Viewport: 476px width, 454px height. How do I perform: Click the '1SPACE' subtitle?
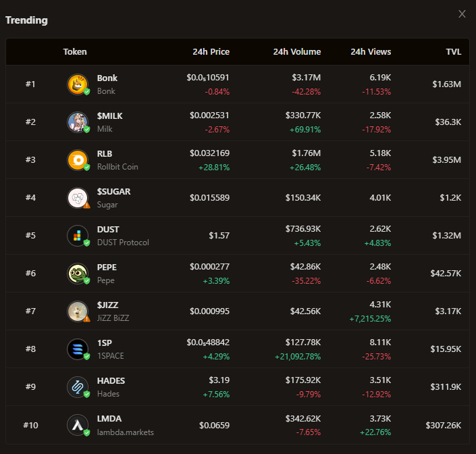(111, 356)
